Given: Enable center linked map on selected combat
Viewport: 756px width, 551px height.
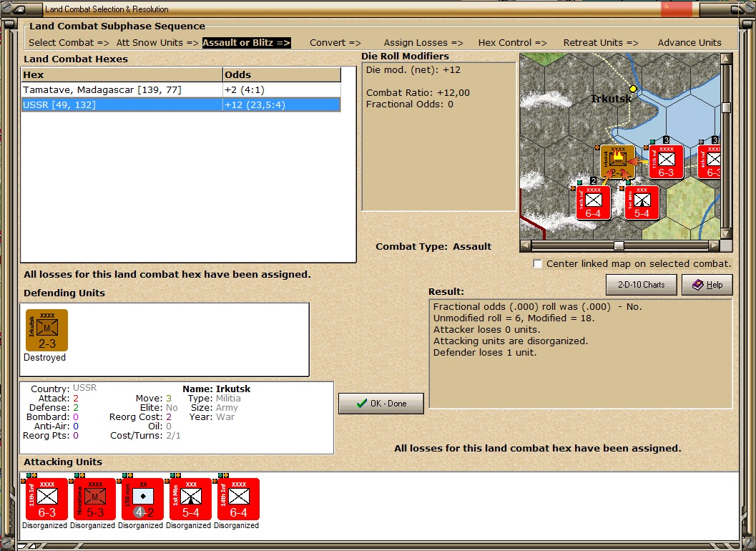Looking at the screenshot, I should coord(538,264).
